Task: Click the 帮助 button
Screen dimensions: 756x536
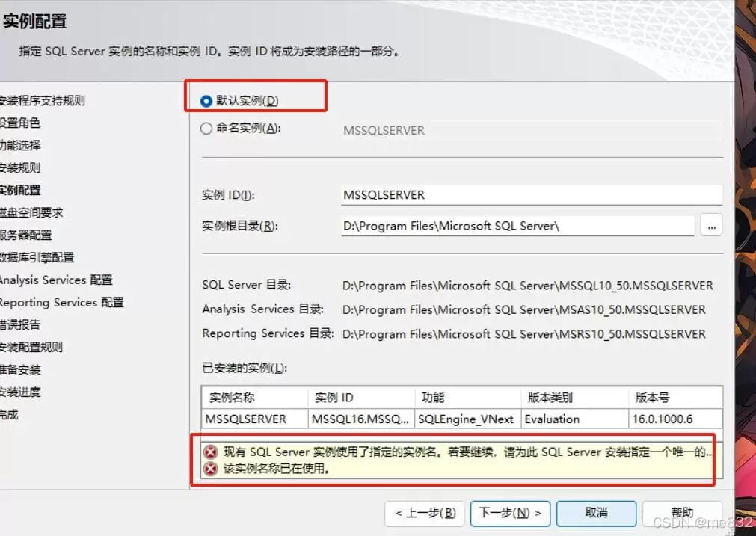Action: [x=682, y=514]
